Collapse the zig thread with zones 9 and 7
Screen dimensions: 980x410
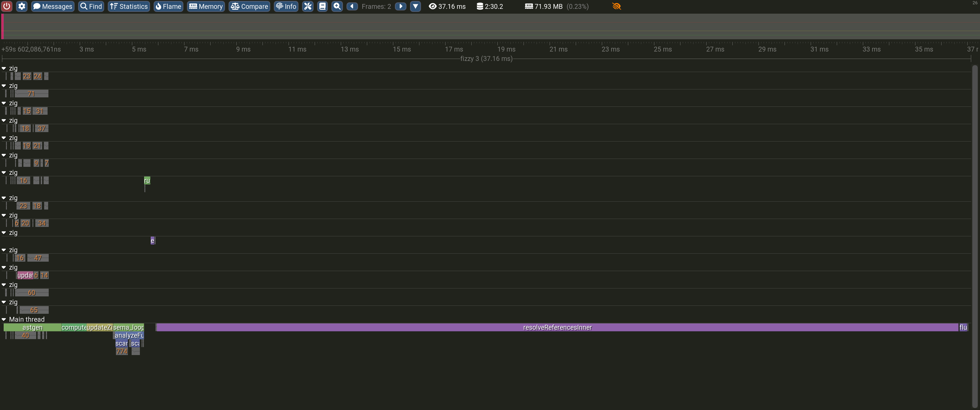[4, 155]
